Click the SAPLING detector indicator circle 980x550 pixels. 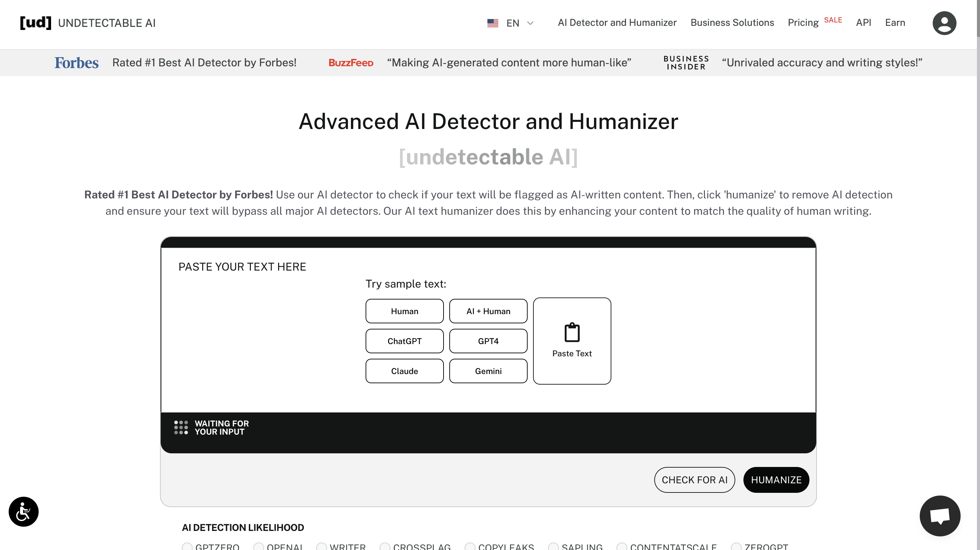553,546
